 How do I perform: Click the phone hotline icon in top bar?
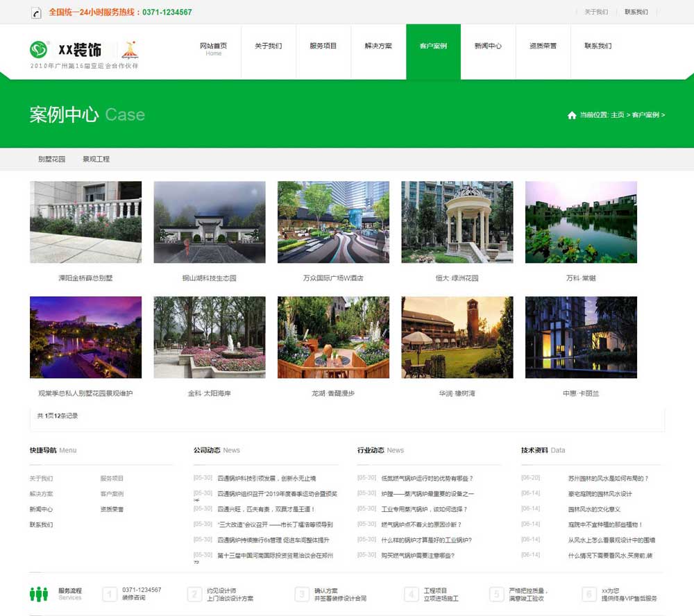(x=36, y=12)
